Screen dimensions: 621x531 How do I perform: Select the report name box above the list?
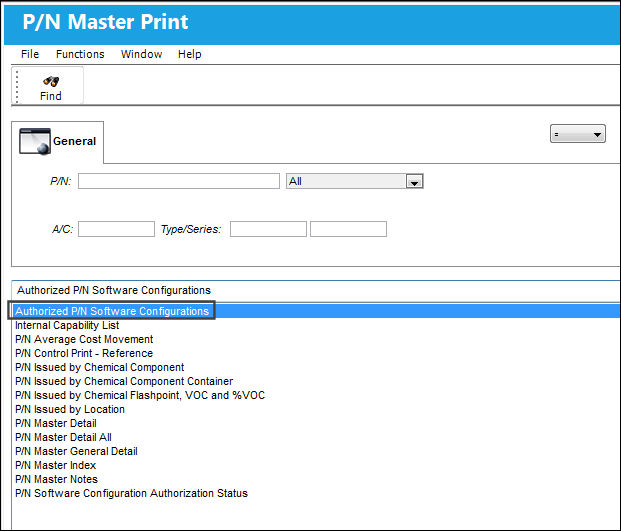point(316,290)
